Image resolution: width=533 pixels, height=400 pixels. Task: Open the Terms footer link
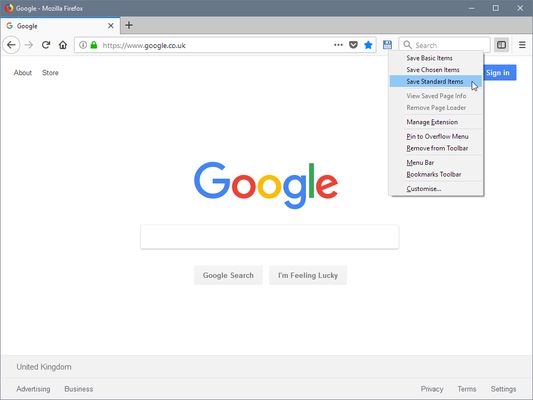coord(467,389)
